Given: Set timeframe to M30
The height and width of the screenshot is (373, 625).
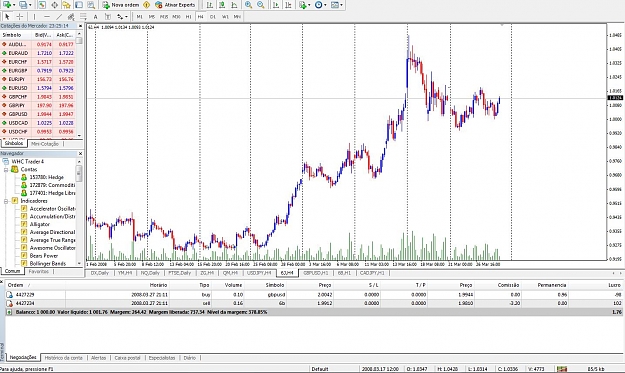Looking at the screenshot, I should [176, 16].
